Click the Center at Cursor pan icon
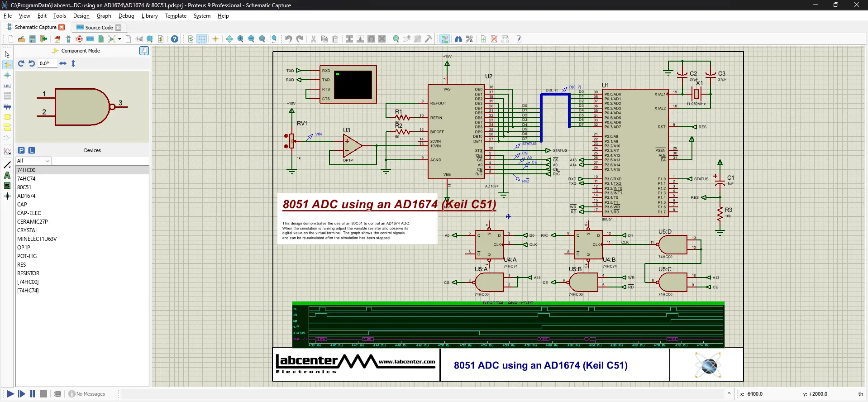The width and height of the screenshot is (868, 402). click(229, 39)
